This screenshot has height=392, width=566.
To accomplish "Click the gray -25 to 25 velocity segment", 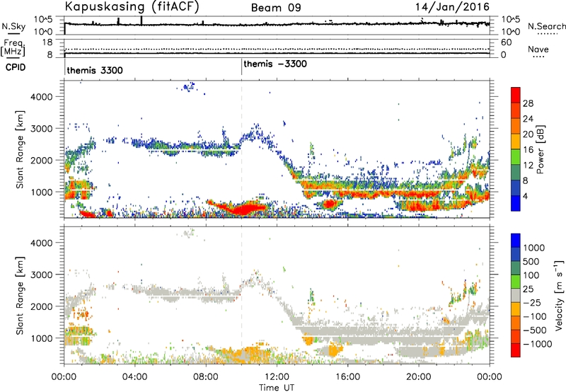I will [x=516, y=295].
